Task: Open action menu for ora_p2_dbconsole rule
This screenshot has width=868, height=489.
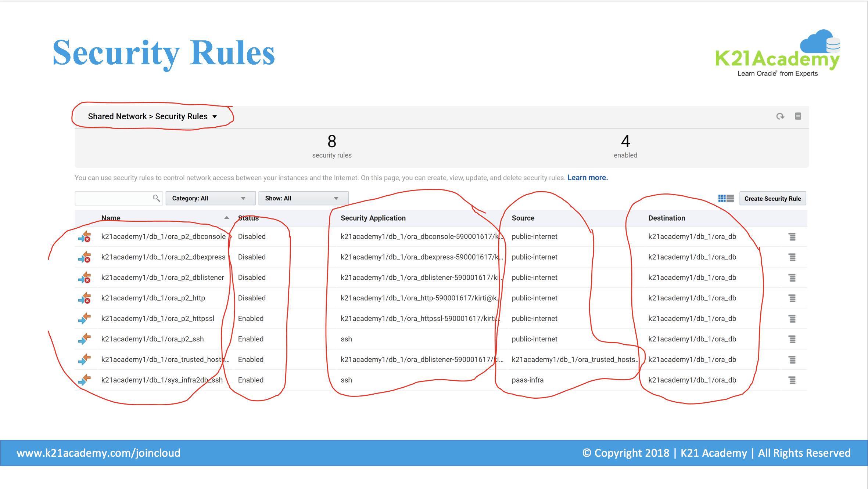Action: [792, 237]
